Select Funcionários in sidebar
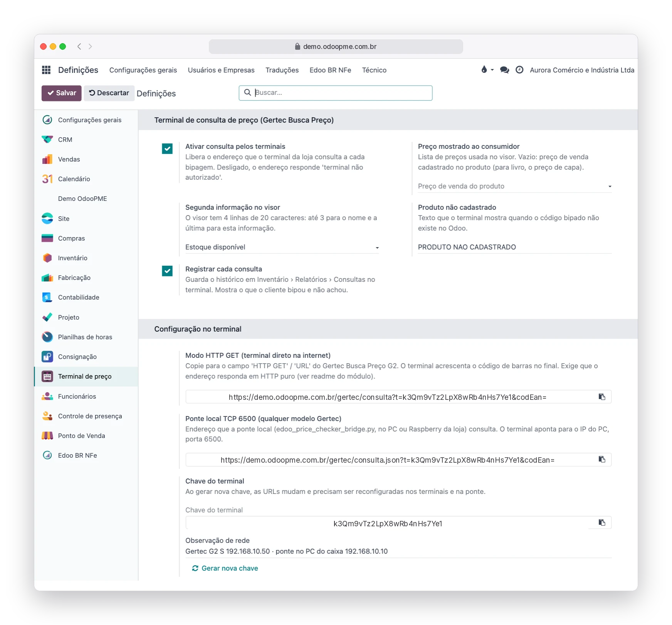 (86, 396)
